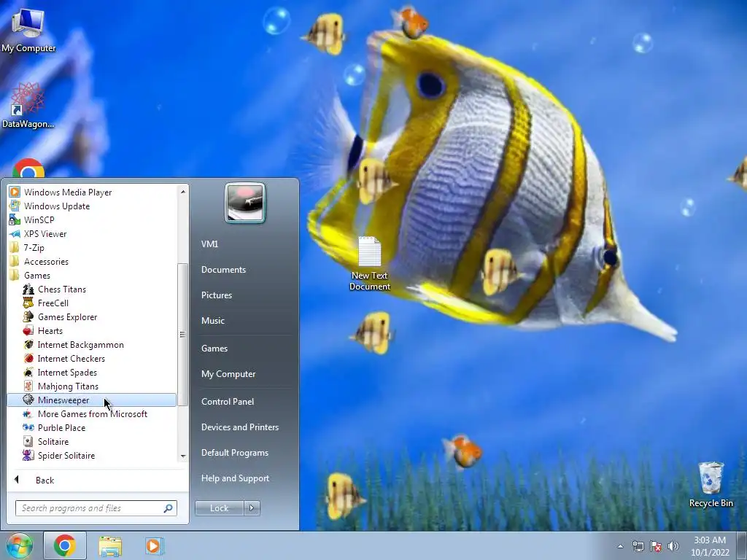Screen dimensions: 747x560
Task: Open Minesweeper game
Action: coord(92,400)
